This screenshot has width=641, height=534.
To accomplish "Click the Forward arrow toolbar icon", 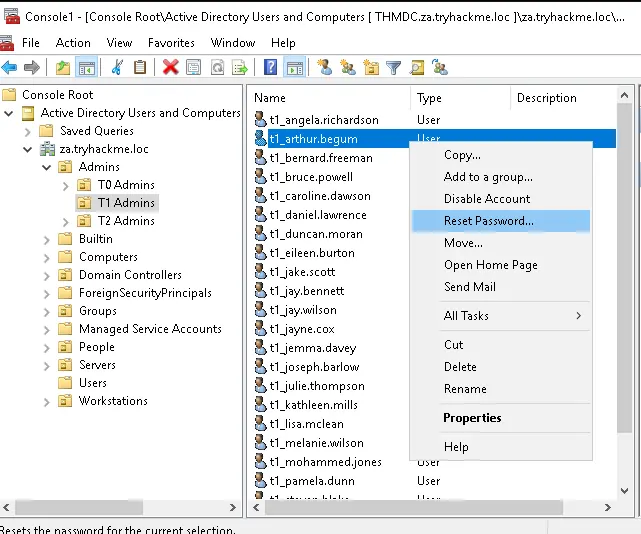I will (x=32, y=67).
